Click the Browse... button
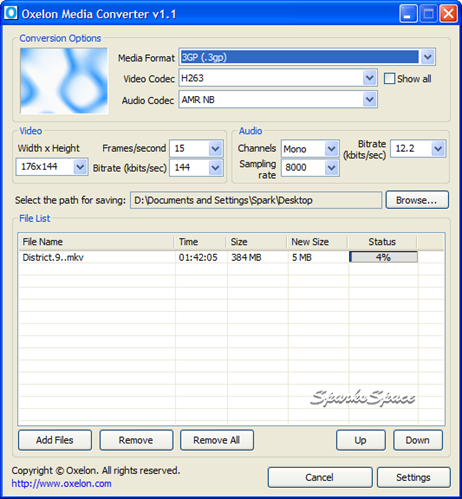Viewport: 462px width, 499px height. pos(417,200)
